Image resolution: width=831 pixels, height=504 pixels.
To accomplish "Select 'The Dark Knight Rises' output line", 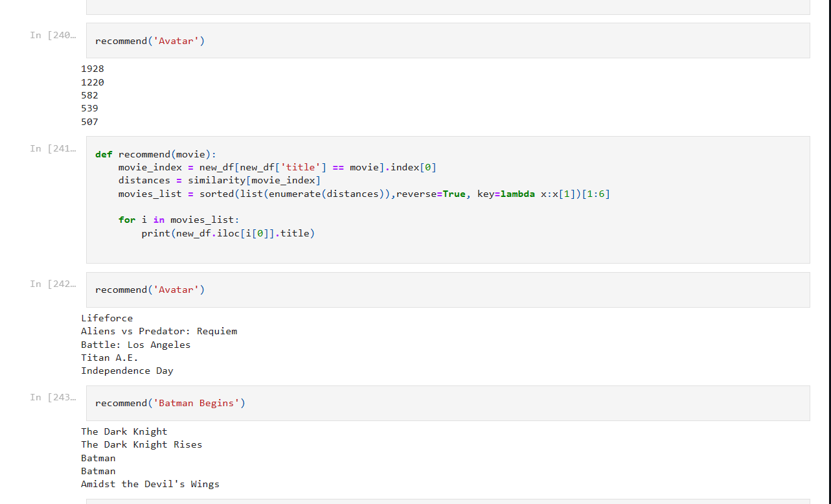I will (141, 444).
